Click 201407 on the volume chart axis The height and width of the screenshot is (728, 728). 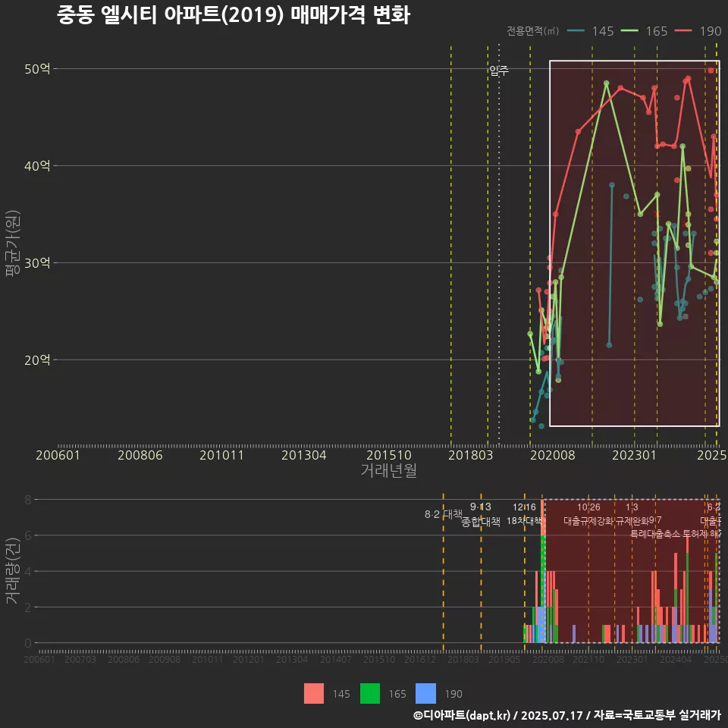[x=336, y=659]
